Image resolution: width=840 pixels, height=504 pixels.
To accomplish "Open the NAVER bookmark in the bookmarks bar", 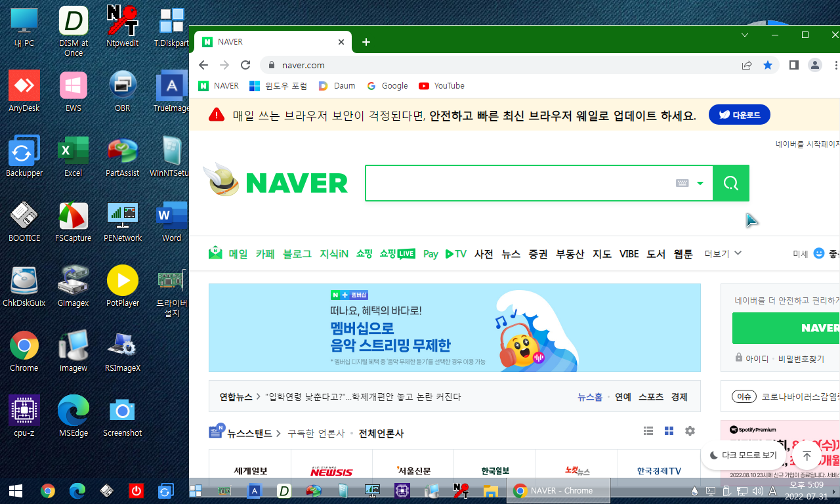I will pyautogui.click(x=219, y=86).
